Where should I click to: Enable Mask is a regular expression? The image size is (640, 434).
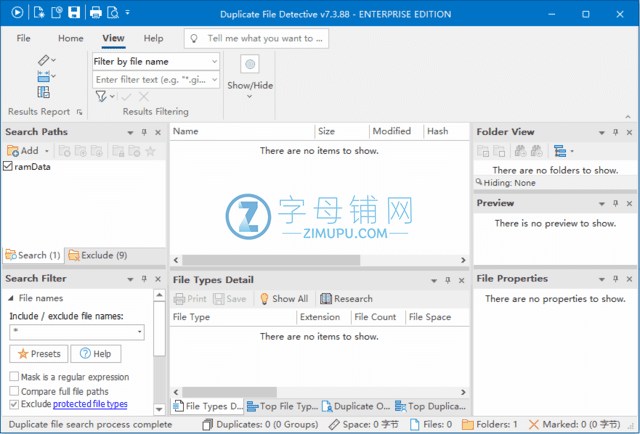click(x=14, y=377)
